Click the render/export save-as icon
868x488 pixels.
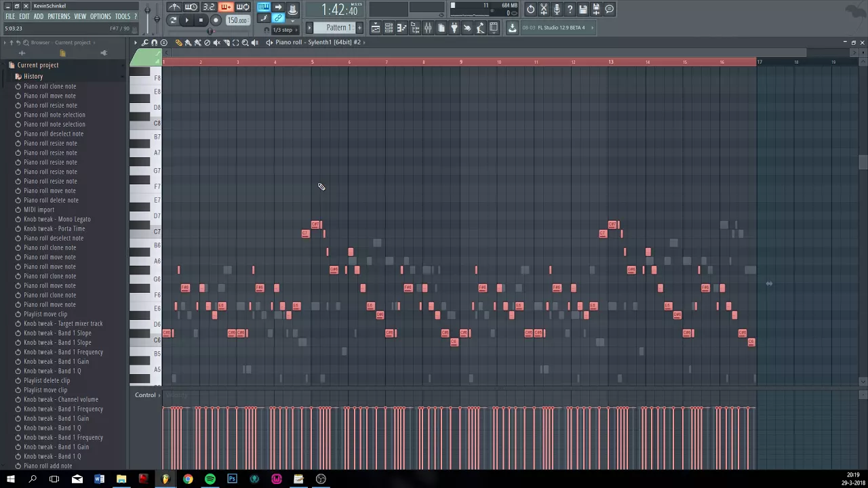(596, 9)
